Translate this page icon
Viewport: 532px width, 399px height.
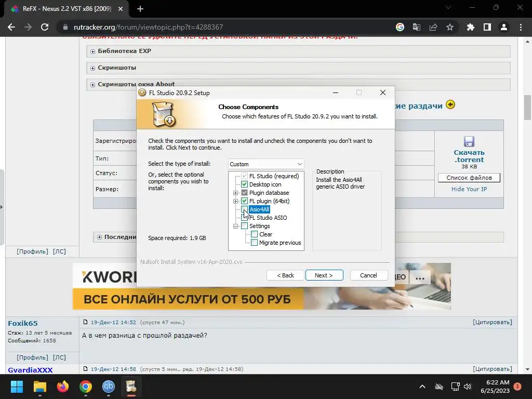coord(417,27)
